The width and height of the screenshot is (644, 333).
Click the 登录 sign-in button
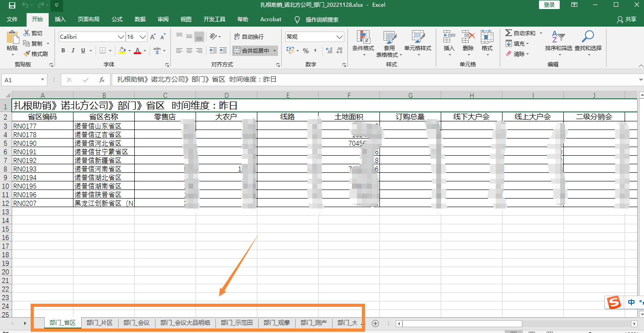pyautogui.click(x=549, y=5)
